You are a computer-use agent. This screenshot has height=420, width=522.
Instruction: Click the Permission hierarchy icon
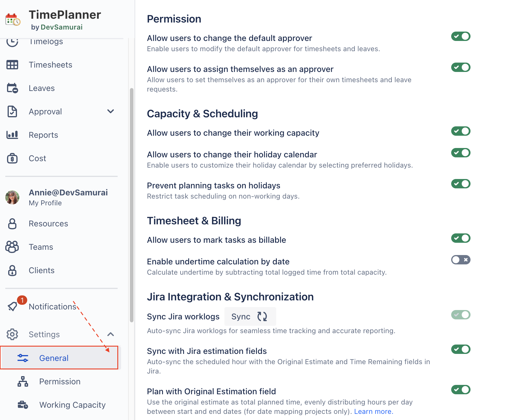coord(23,381)
